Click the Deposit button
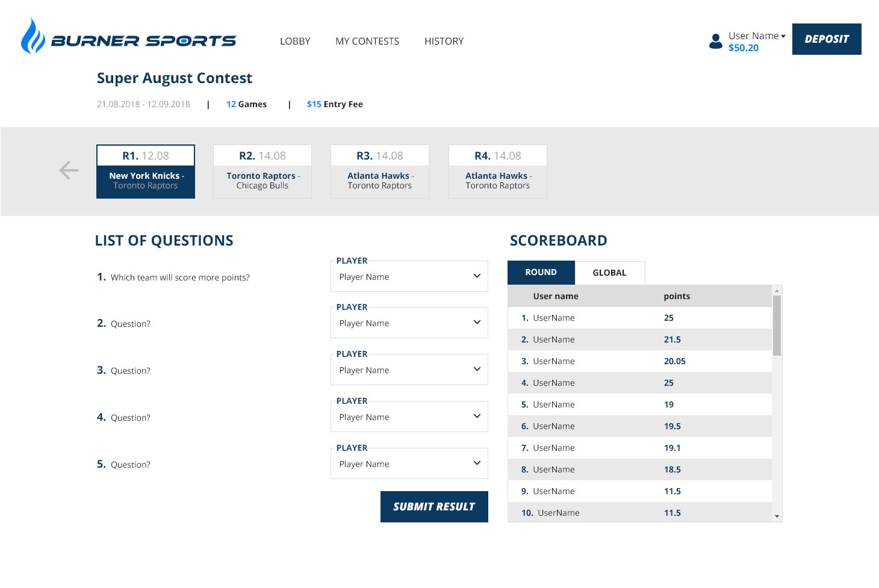879x588 pixels. coord(827,39)
